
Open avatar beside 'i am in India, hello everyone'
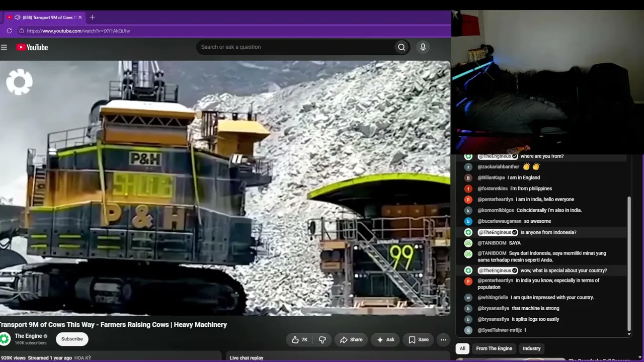point(468,200)
